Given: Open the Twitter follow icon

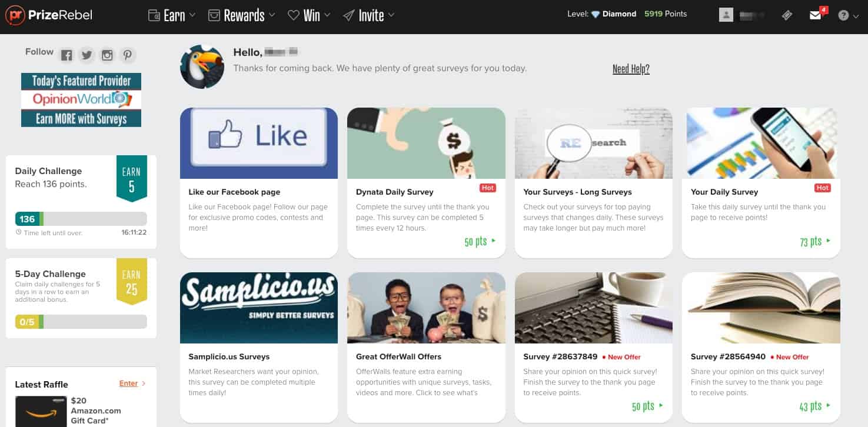Looking at the screenshot, I should click(x=87, y=55).
